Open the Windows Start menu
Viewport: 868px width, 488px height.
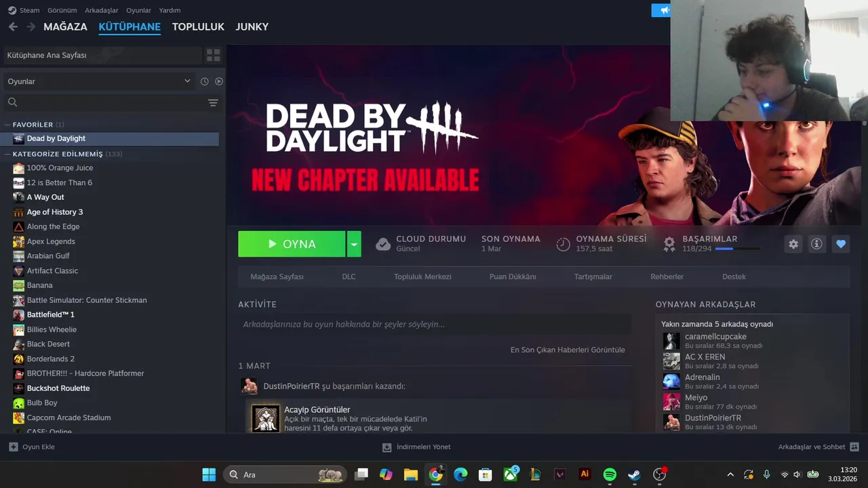[x=209, y=474]
